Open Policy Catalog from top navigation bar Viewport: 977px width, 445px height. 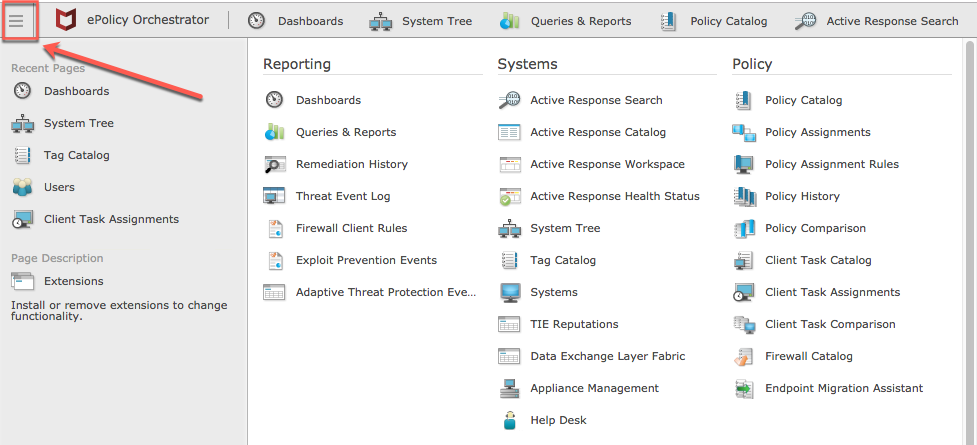[729, 21]
